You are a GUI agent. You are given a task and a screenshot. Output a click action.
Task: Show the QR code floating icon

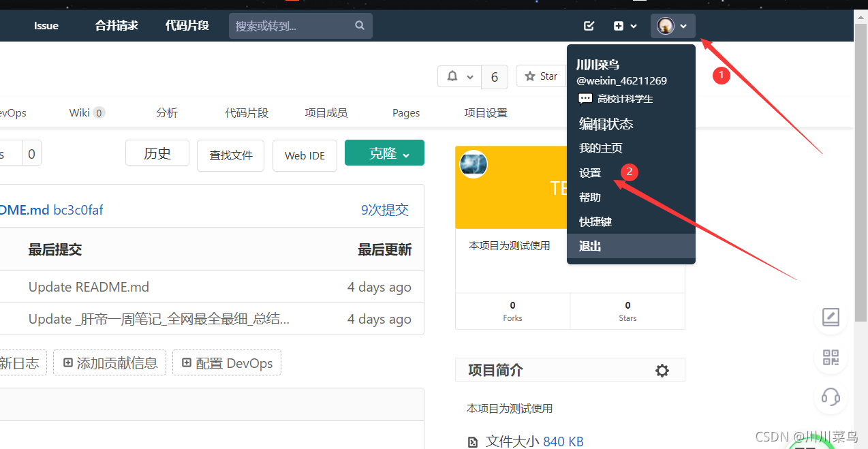831,357
